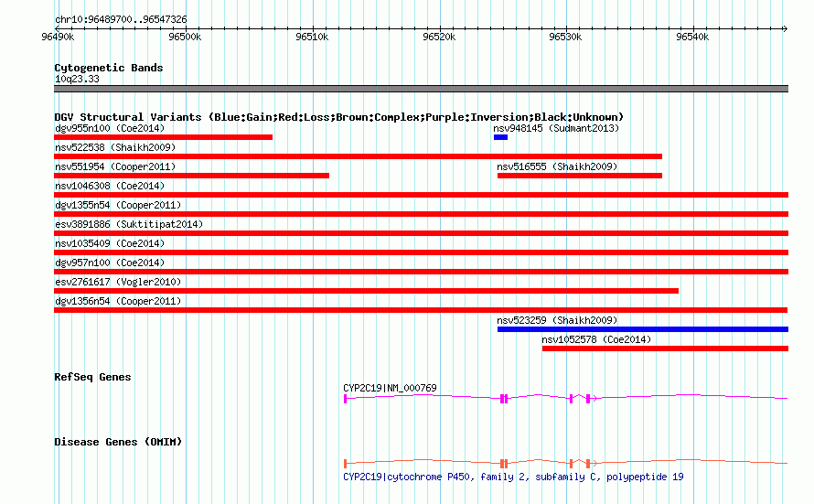Click the 96500k ruler tick label
This screenshot has width=814, height=504.
tap(185, 37)
